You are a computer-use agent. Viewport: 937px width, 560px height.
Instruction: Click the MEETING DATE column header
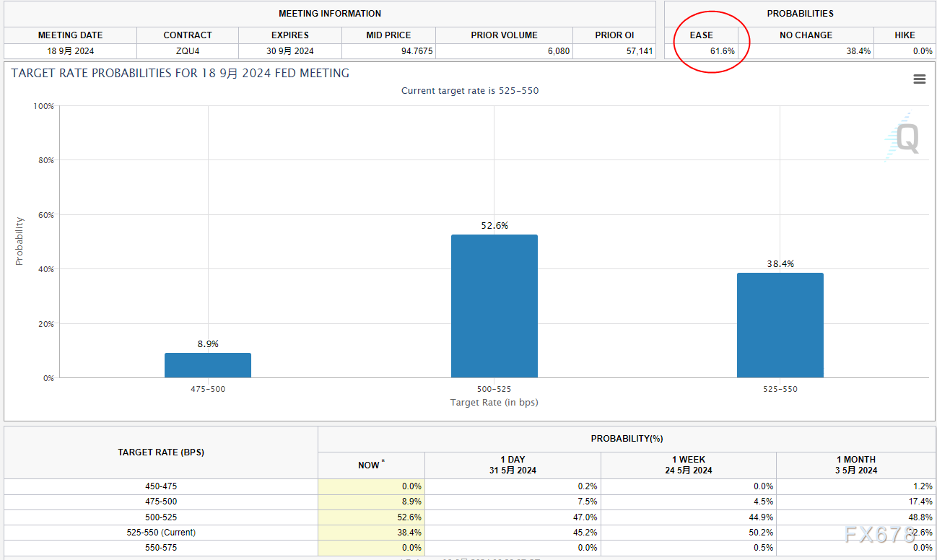(70, 35)
